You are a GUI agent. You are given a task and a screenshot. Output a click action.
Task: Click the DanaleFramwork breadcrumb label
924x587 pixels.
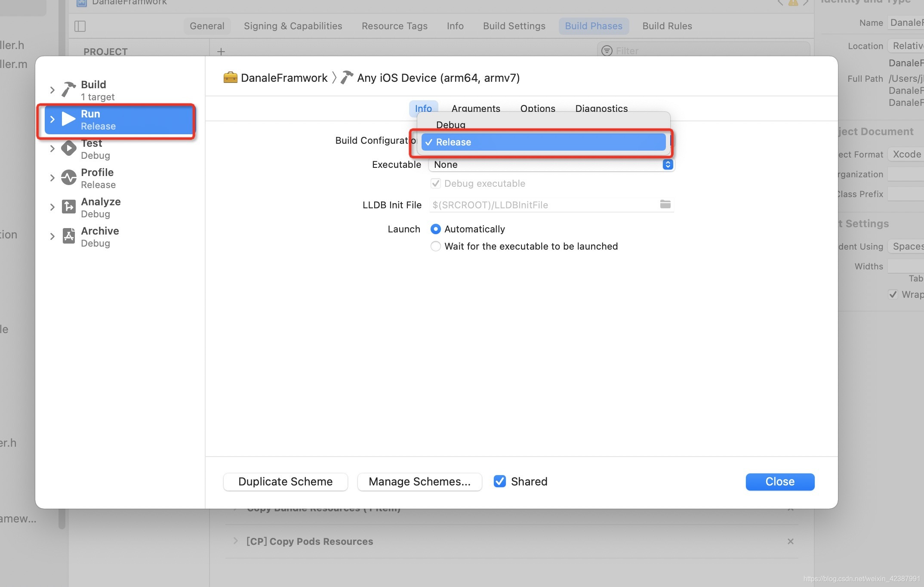click(x=284, y=78)
